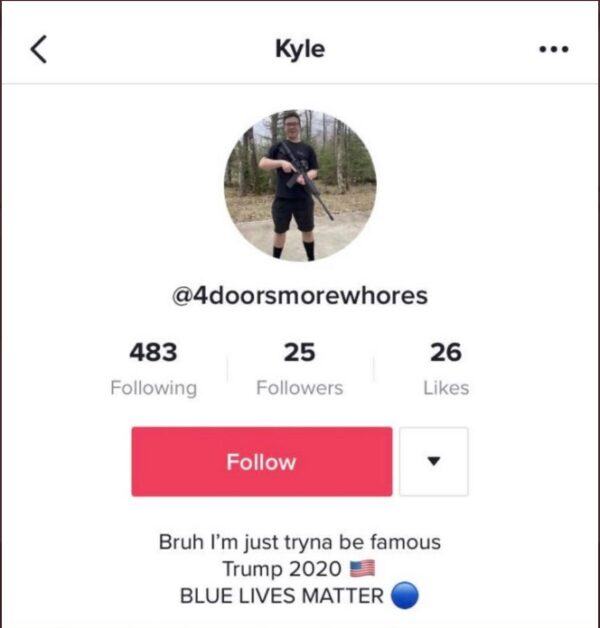Click the "BLUE LIVES MATTER" bio text

tap(282, 596)
